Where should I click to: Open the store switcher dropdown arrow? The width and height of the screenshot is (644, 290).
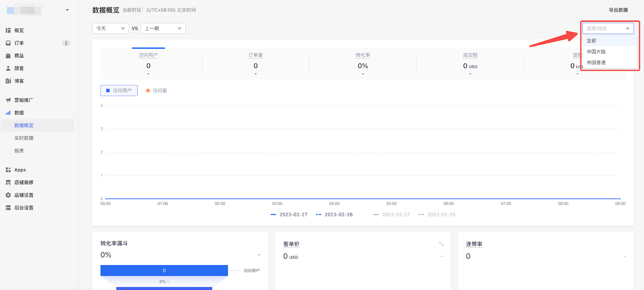pos(67,10)
